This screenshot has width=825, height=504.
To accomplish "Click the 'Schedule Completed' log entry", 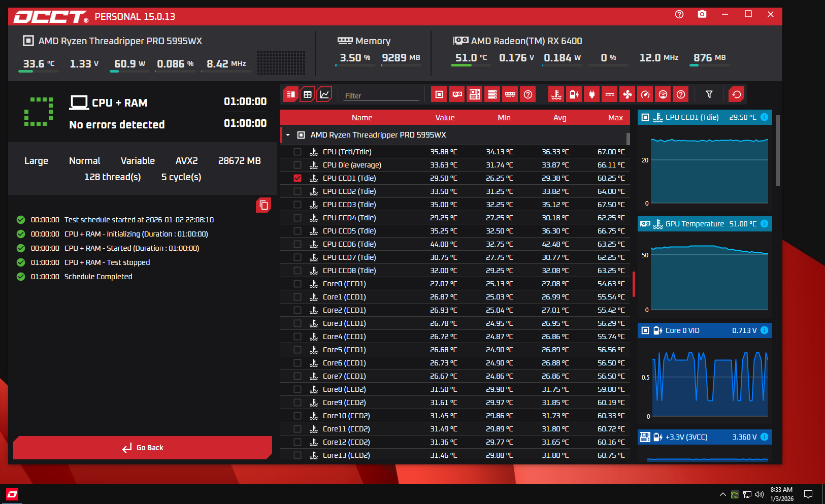I will pyautogui.click(x=98, y=277).
